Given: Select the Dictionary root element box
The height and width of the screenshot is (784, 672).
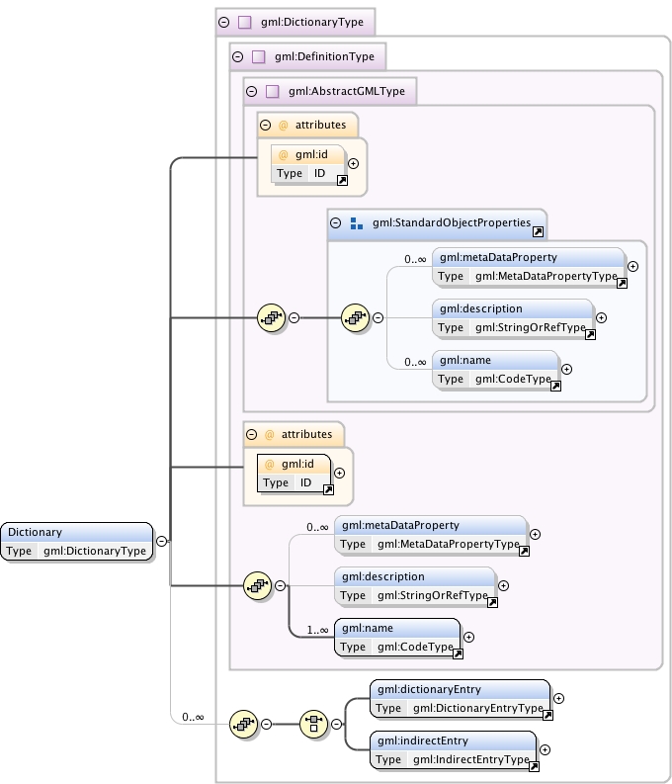Looking at the screenshot, I should coord(77,542).
